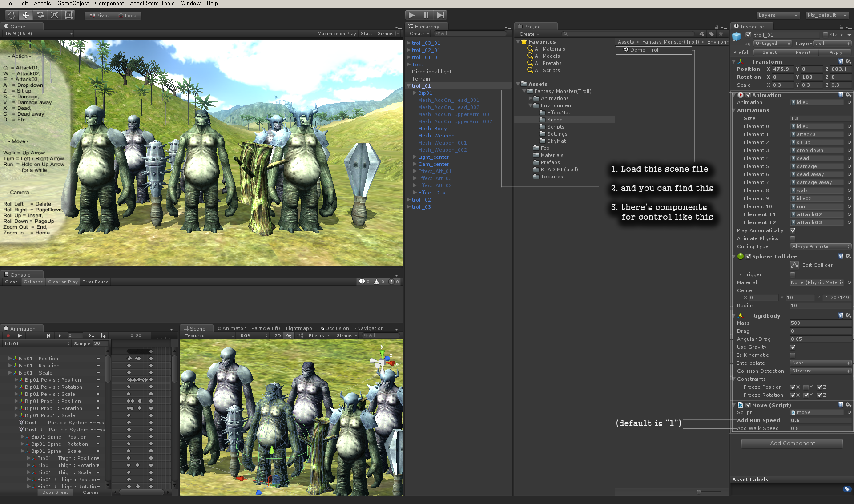854x504 pixels.
Task: Click the Add Keyframe icon
Action: click(91, 336)
